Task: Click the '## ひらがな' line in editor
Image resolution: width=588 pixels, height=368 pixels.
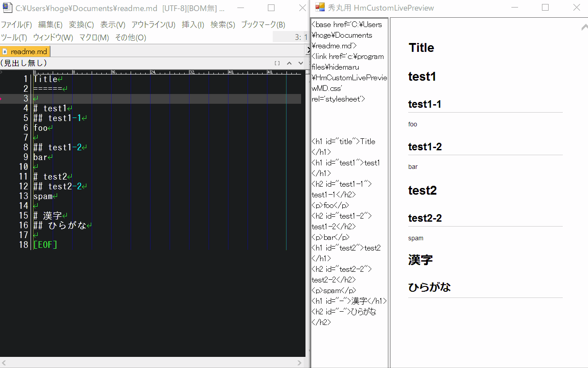Action: (60, 226)
